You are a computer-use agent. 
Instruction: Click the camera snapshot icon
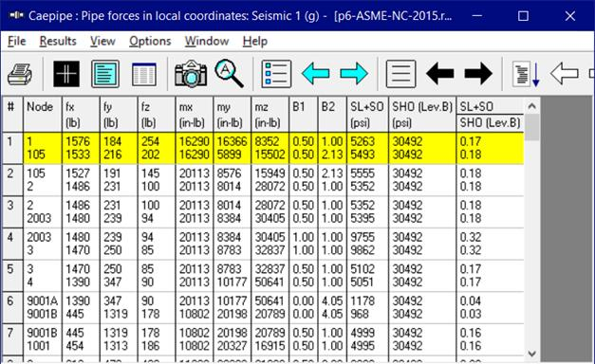(191, 74)
